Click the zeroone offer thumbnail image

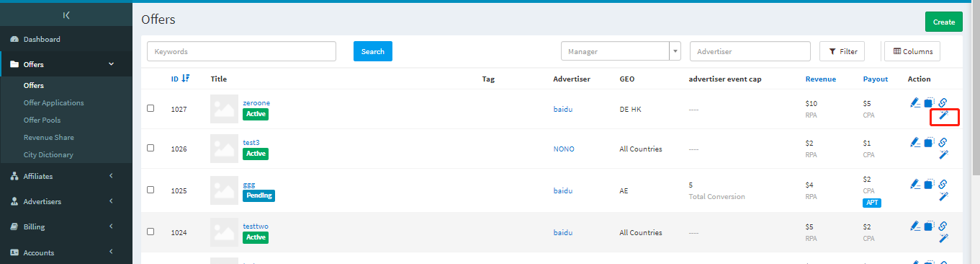pos(224,108)
